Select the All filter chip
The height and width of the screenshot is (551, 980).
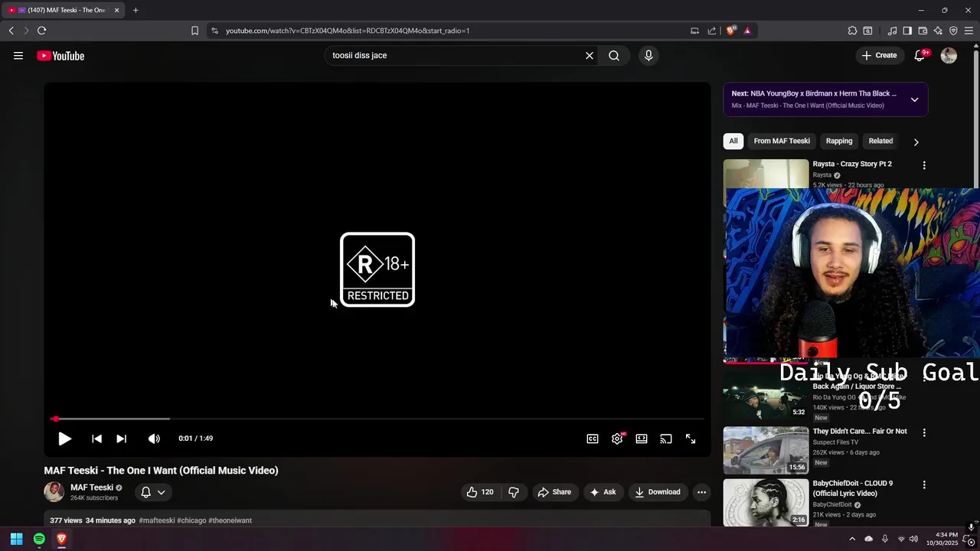tap(733, 141)
